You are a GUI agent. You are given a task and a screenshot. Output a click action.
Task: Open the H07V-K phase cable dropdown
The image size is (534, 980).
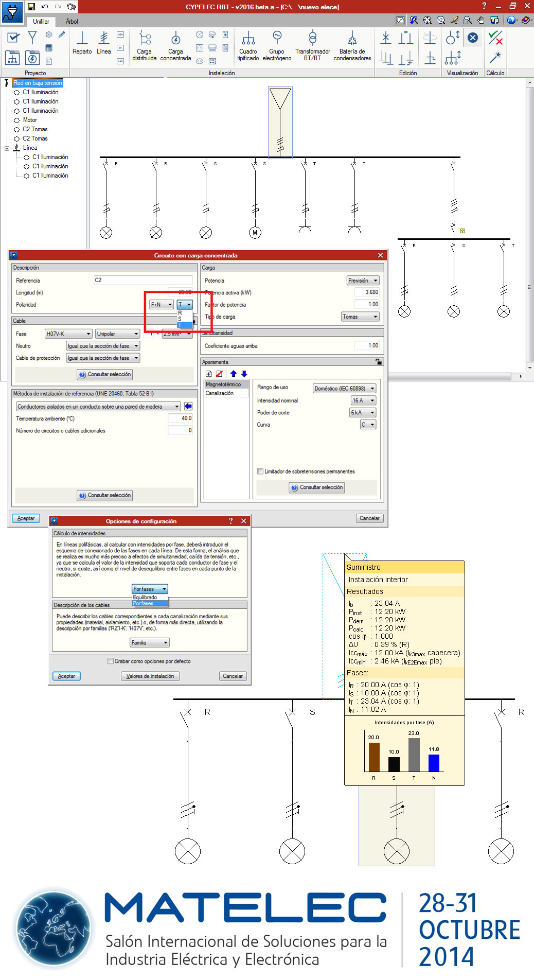(x=68, y=334)
